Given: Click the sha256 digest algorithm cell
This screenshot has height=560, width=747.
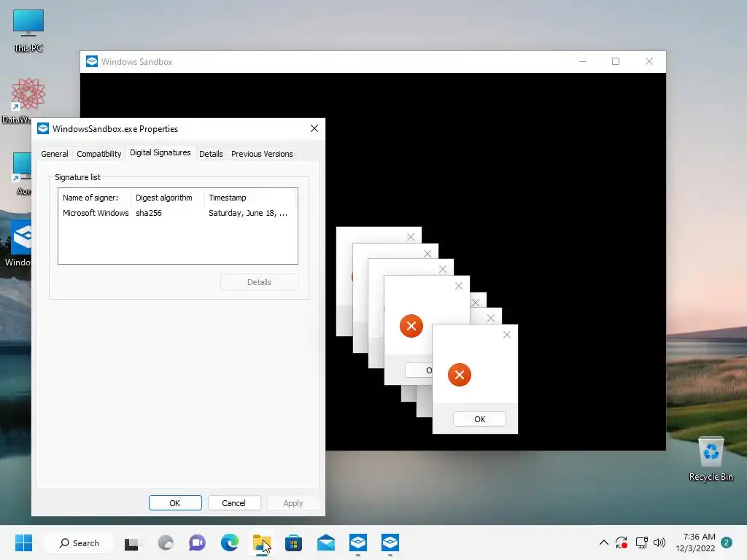Looking at the screenshot, I should coord(149,213).
